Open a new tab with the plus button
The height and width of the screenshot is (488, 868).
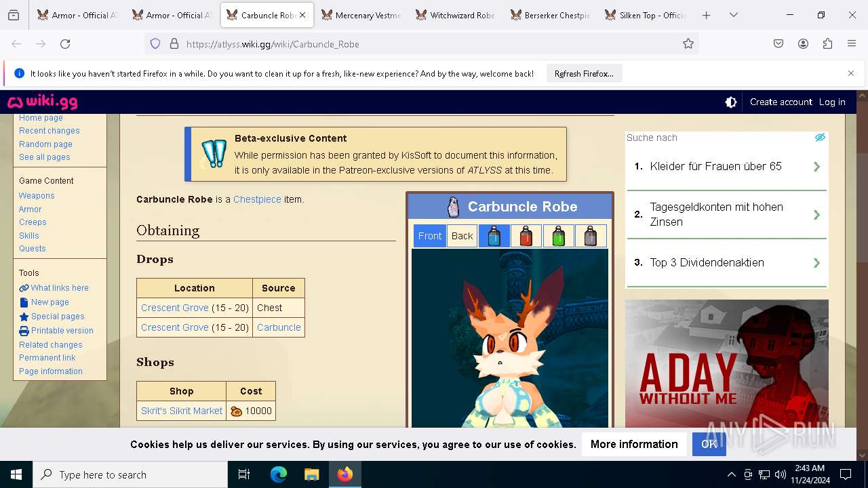(707, 15)
